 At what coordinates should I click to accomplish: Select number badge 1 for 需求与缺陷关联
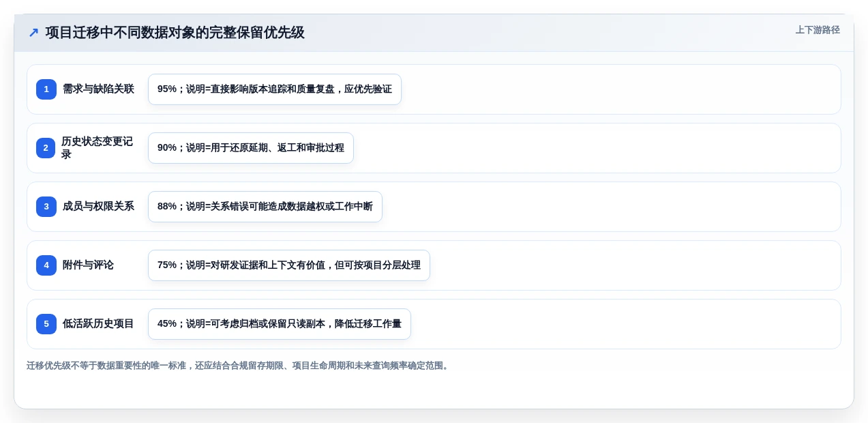tap(46, 89)
